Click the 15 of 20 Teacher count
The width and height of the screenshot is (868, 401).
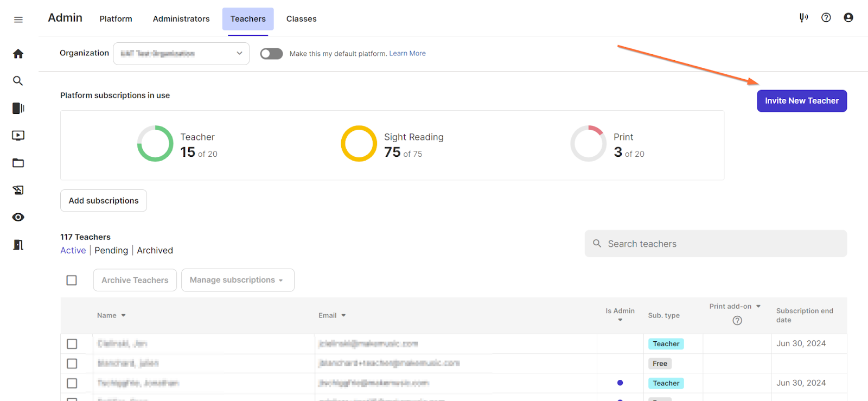199,152
